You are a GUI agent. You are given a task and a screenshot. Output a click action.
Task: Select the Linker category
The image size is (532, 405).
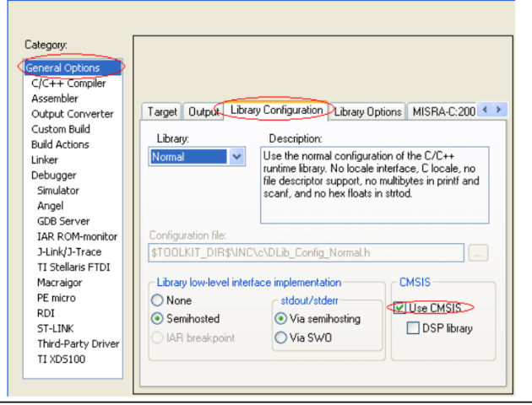tap(45, 159)
